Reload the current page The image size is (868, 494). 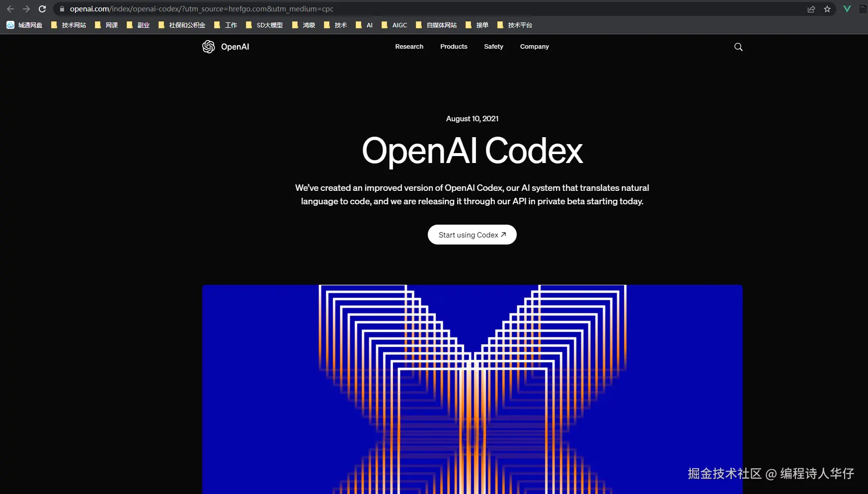coord(42,9)
